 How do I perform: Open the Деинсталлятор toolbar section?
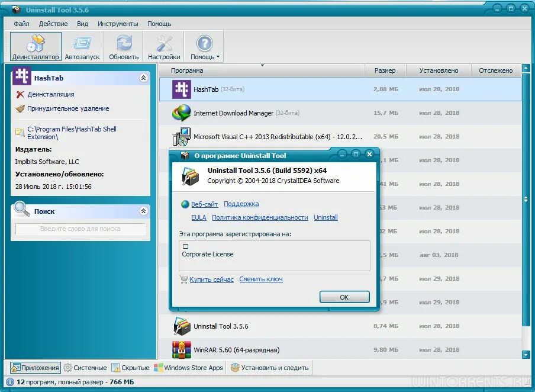point(36,46)
